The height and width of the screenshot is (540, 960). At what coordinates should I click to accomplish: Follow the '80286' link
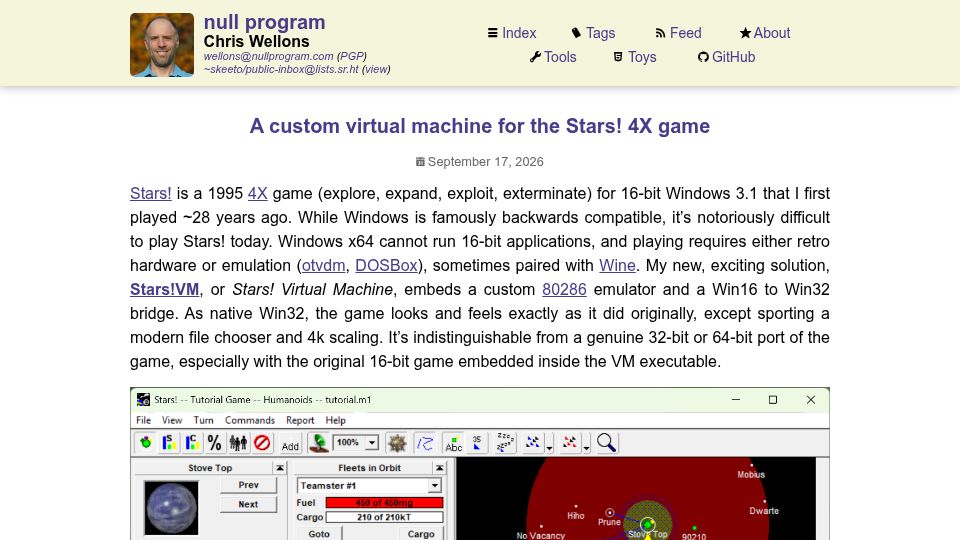564,290
